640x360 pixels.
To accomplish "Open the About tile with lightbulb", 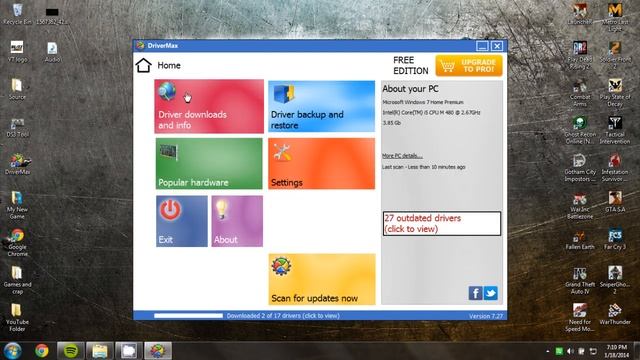I will (237, 221).
